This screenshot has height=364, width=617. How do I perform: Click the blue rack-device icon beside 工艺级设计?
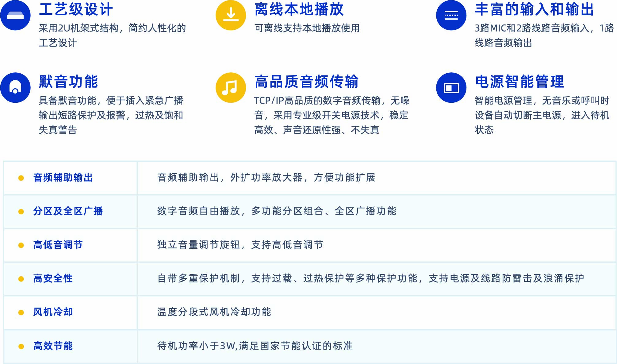(x=15, y=15)
